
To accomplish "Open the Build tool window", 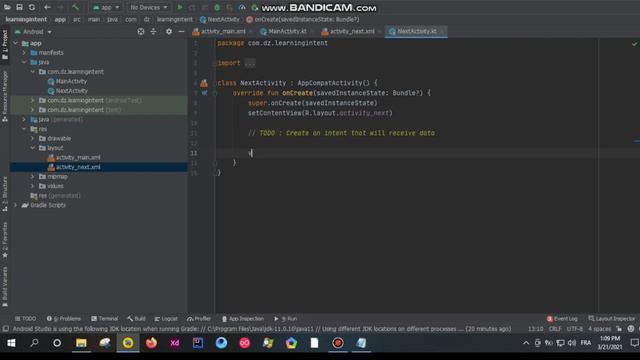I will tap(136, 318).
